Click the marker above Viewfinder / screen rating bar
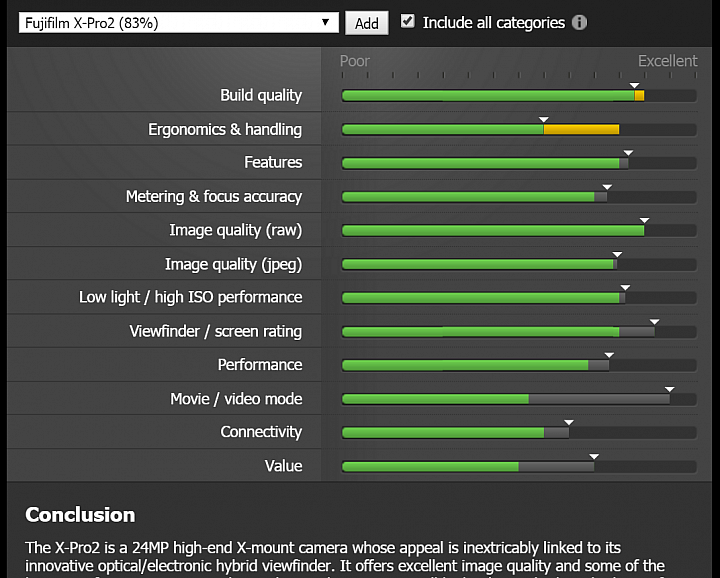The width and height of the screenshot is (720, 578). click(x=654, y=322)
